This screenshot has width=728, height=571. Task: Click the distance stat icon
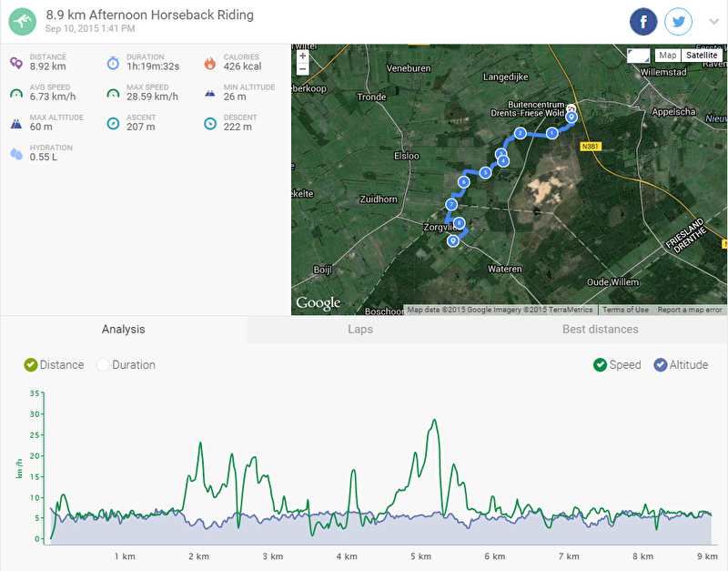(x=16, y=63)
